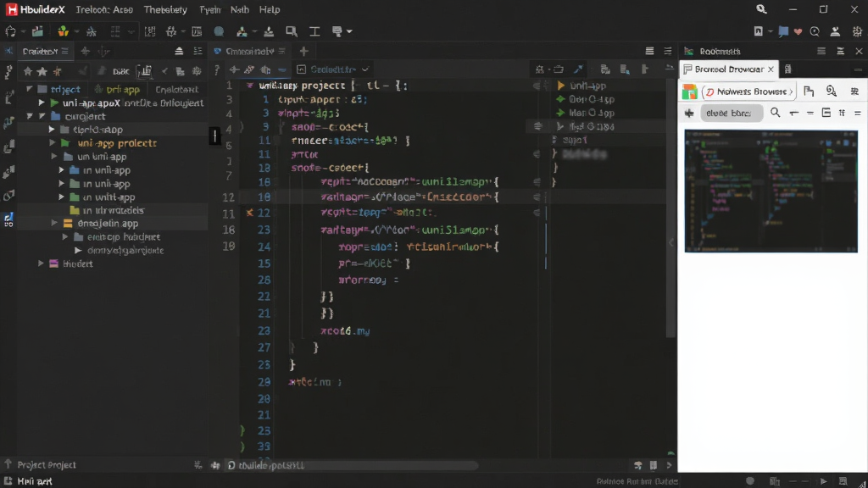Screen dimensions: 868x488
Task: Click the Rulmoe Rotbm Oatds status text
Action: (637, 481)
